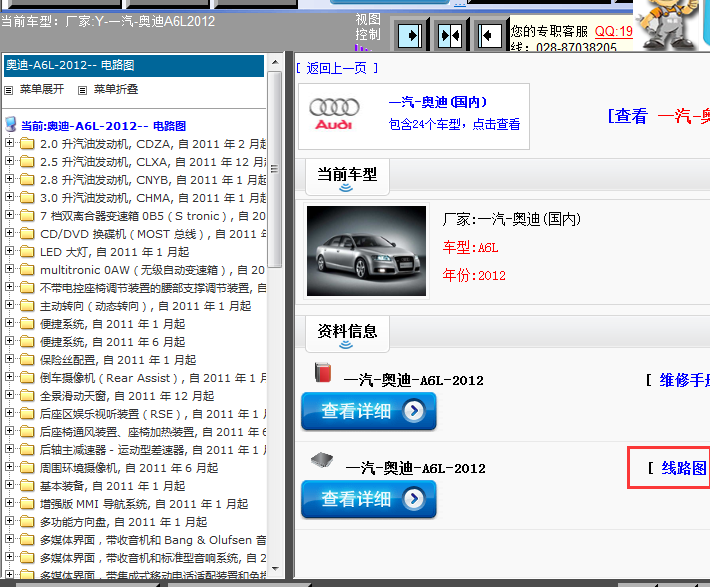Click 菜单展开 text
This screenshot has width=710, height=587.
tap(42, 89)
